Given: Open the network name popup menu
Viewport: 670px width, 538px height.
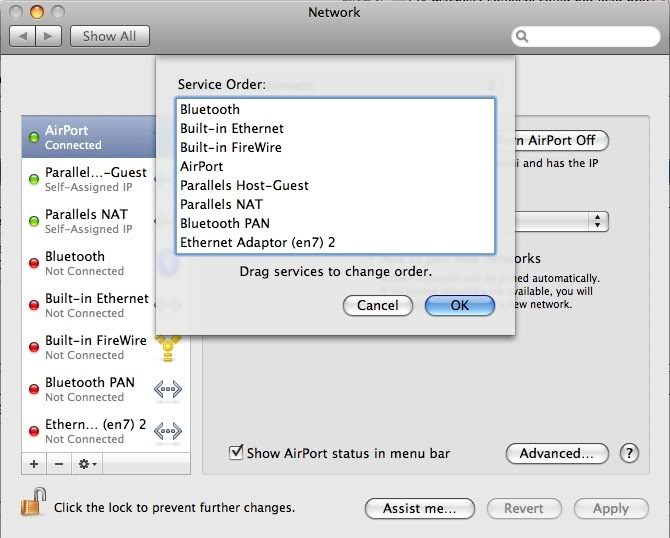Looking at the screenshot, I should [x=561, y=221].
